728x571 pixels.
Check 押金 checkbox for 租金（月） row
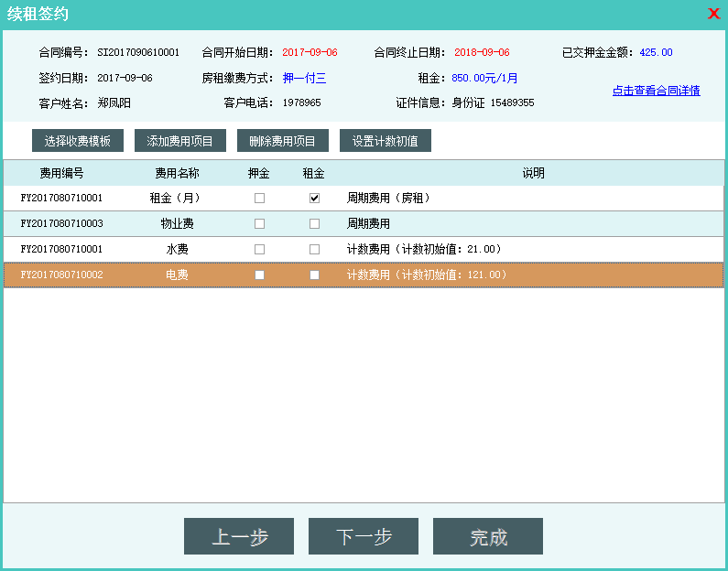click(x=259, y=198)
